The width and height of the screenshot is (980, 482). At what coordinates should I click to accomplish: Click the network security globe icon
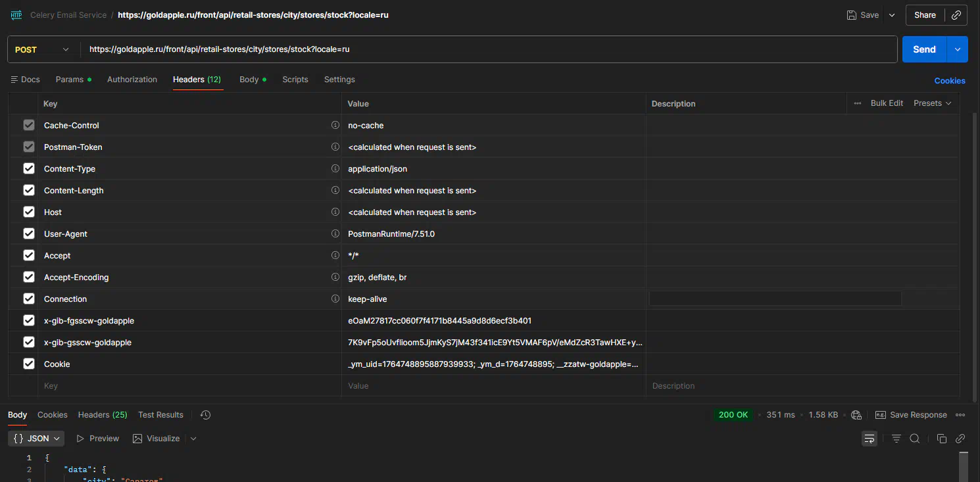tap(856, 415)
